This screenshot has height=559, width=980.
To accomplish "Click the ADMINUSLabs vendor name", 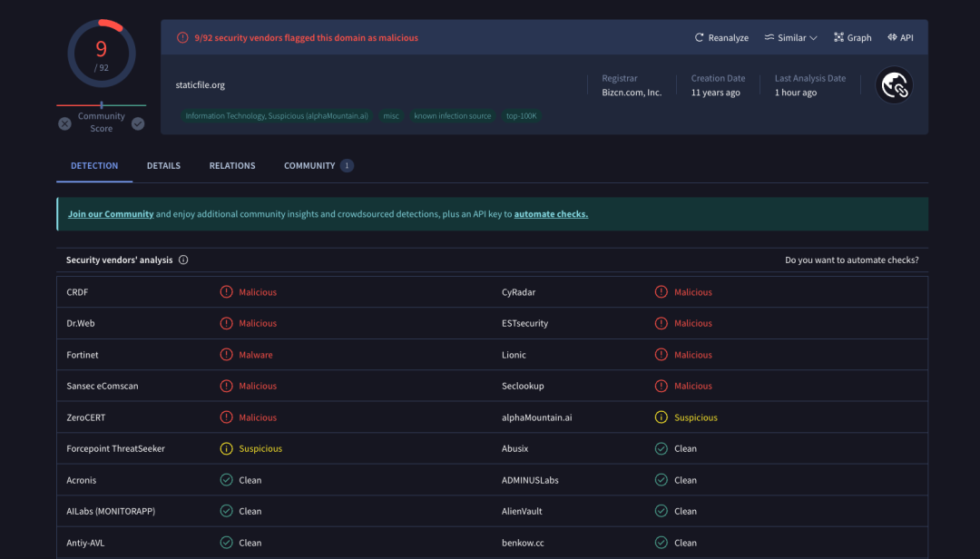I will pos(530,479).
